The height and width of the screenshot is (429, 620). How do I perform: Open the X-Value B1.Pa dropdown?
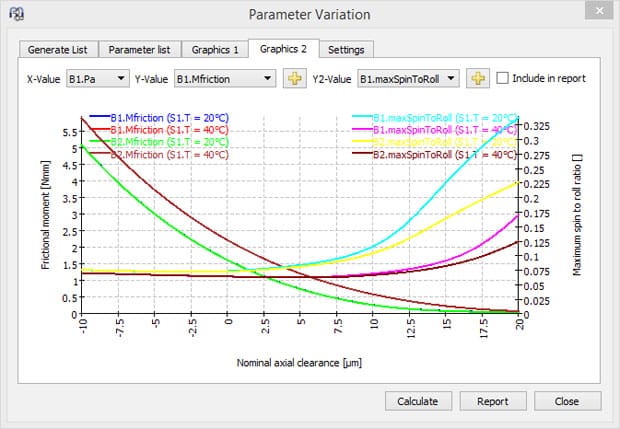coord(99,79)
